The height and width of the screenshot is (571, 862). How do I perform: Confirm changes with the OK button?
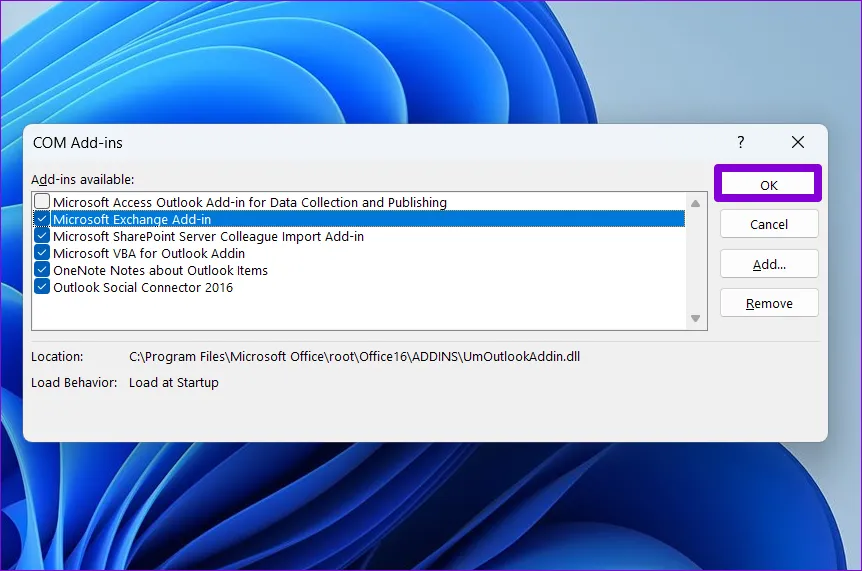coord(768,185)
